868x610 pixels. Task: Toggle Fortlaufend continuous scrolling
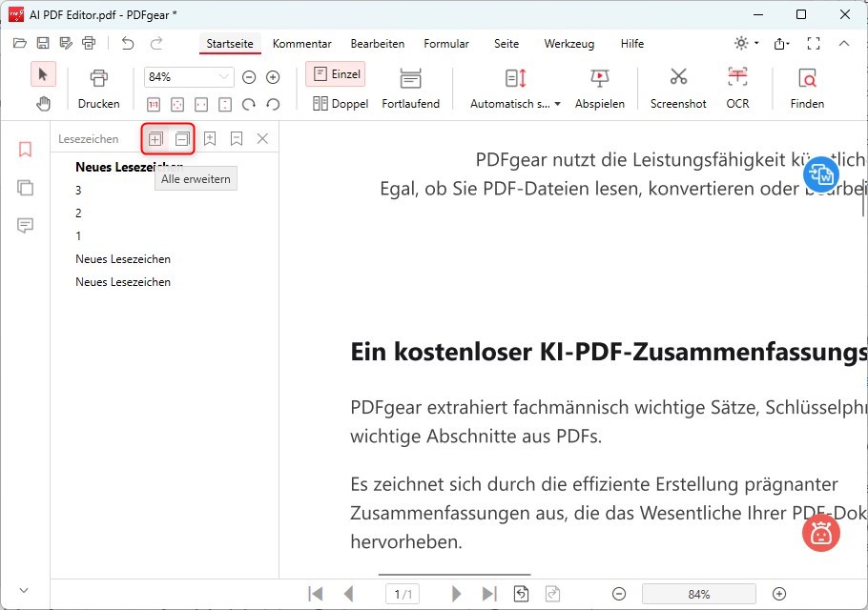[411, 89]
